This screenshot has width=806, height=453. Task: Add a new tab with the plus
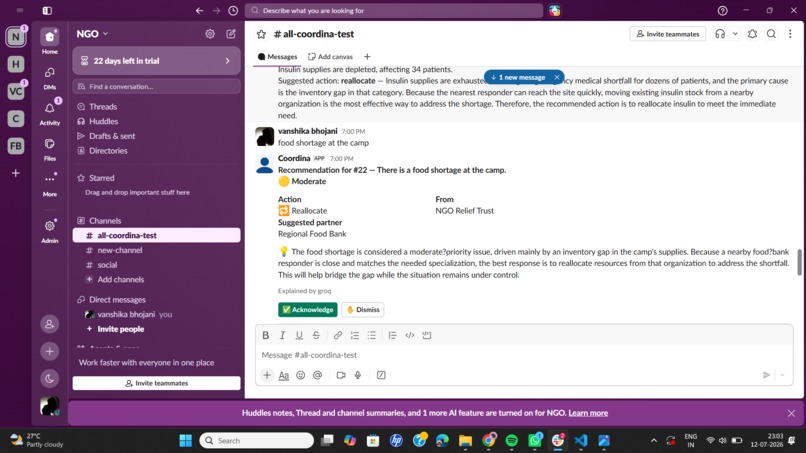tap(367, 57)
